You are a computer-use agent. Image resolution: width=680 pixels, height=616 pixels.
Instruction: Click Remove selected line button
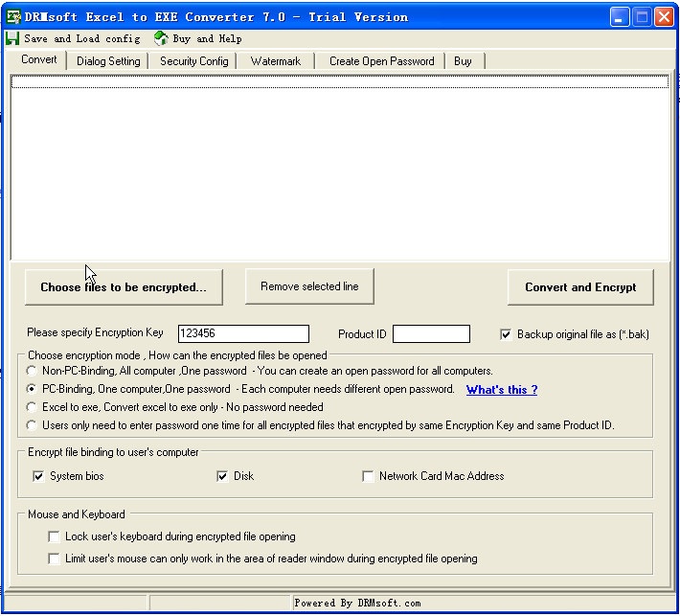pyautogui.click(x=309, y=286)
